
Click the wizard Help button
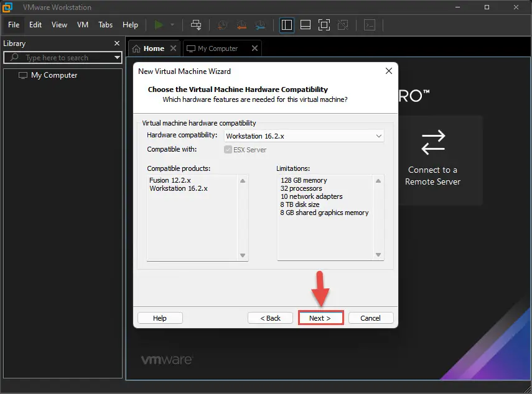(160, 318)
